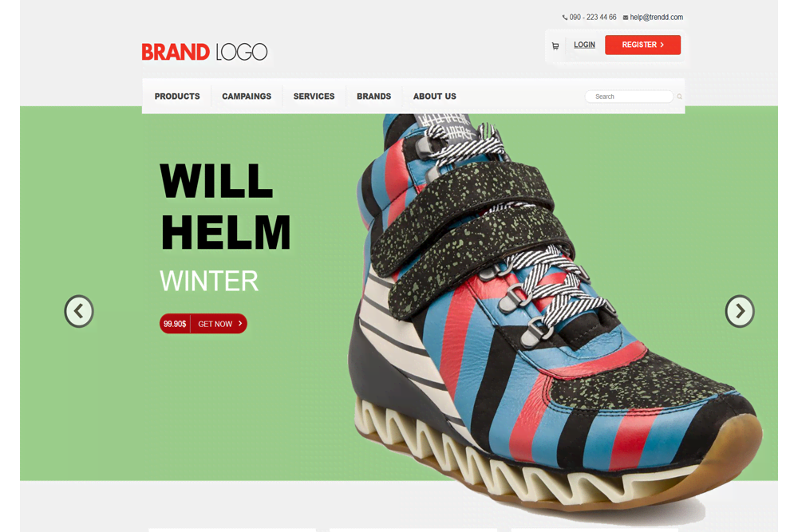798x532 pixels.
Task: Click the chevron in Register button
Action: (662, 45)
